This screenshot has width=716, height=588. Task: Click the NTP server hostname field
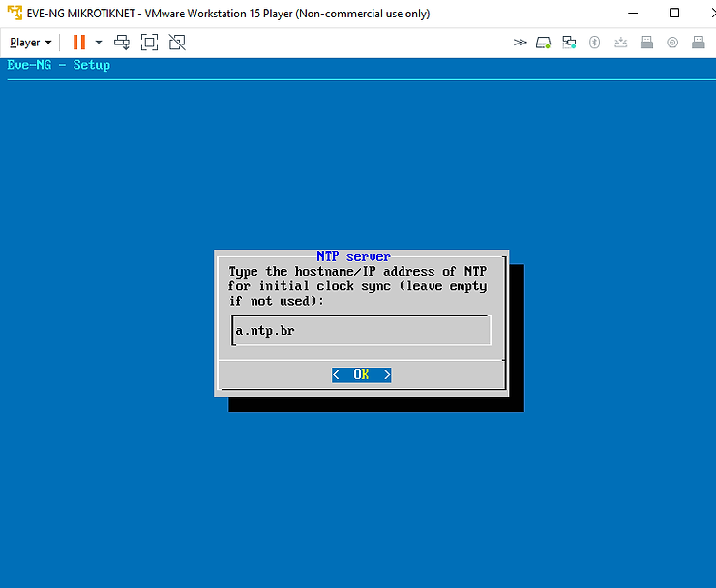(x=361, y=330)
